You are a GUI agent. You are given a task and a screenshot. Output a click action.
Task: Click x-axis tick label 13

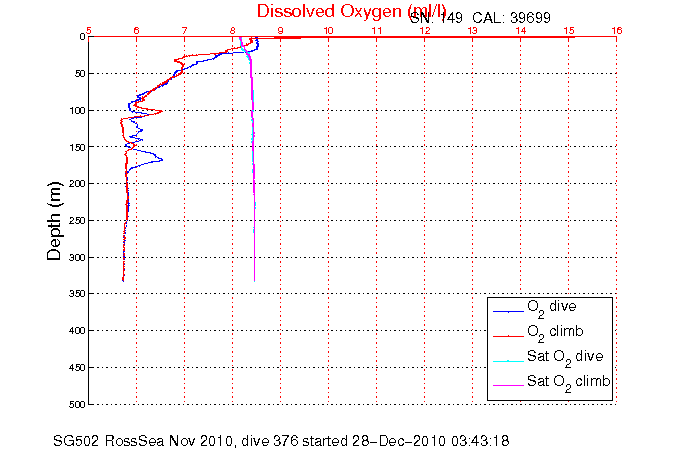tap(473, 30)
